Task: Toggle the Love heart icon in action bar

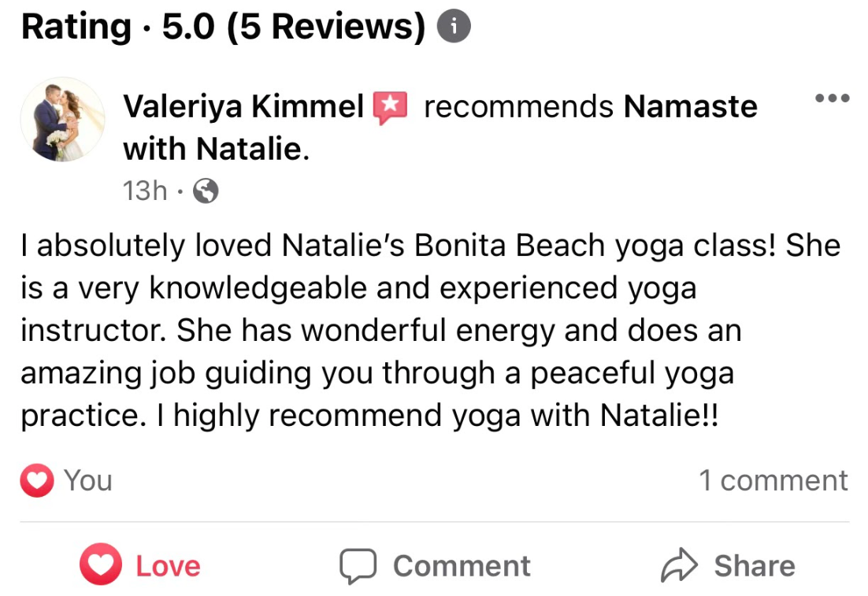Action: [100, 565]
